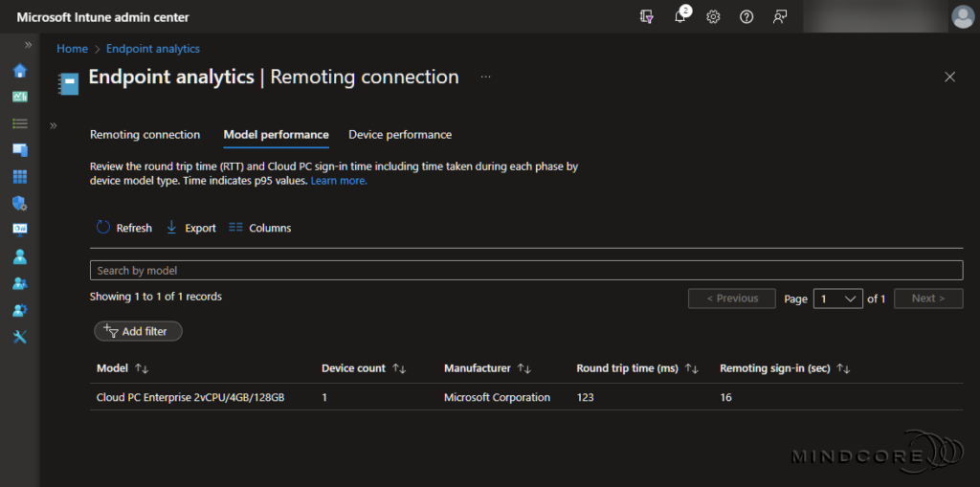Sort by Remoting sign-in (sec) column

click(x=785, y=369)
